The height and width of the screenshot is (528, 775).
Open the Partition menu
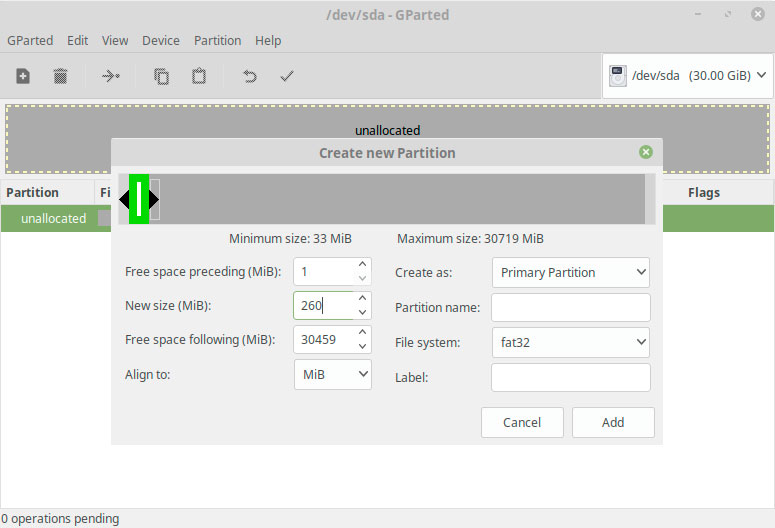[x=217, y=41]
